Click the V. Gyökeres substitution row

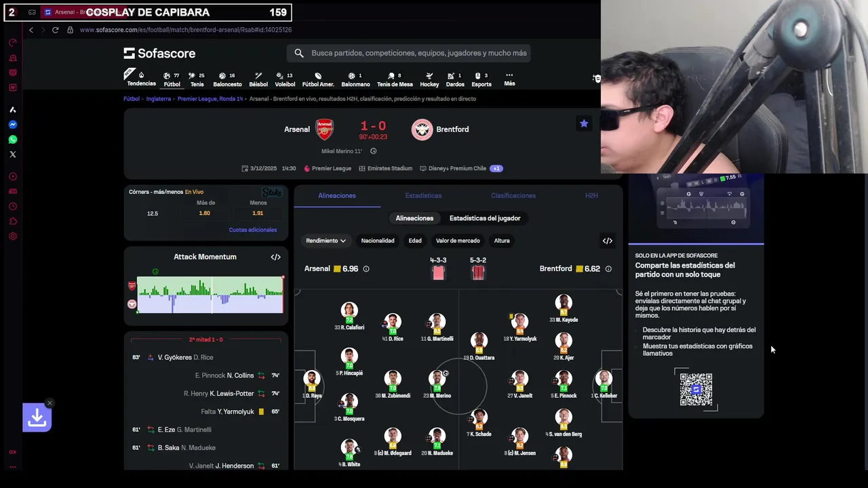point(206,357)
